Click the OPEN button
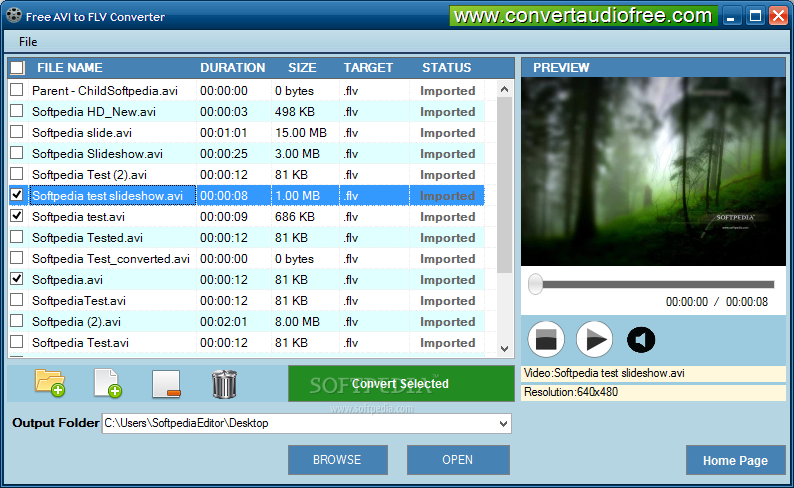 tap(458, 460)
